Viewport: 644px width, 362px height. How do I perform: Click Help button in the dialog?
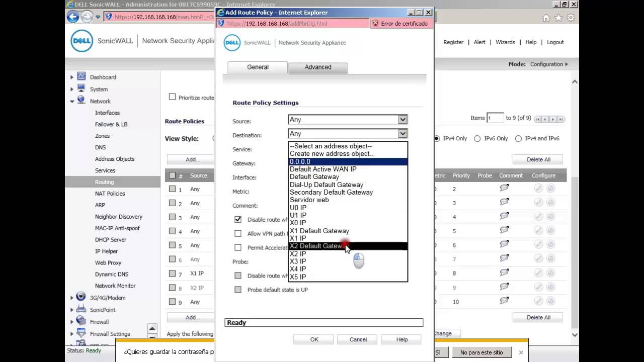[x=402, y=339]
